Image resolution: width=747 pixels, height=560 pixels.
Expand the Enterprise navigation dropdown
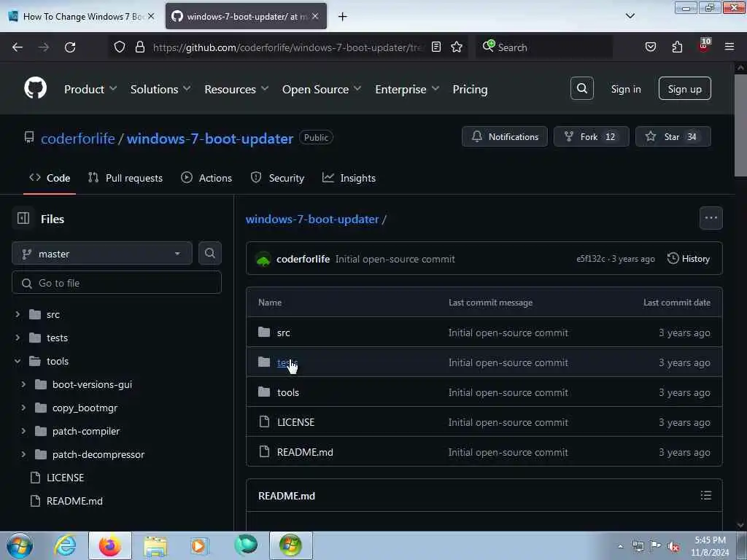coord(407,89)
